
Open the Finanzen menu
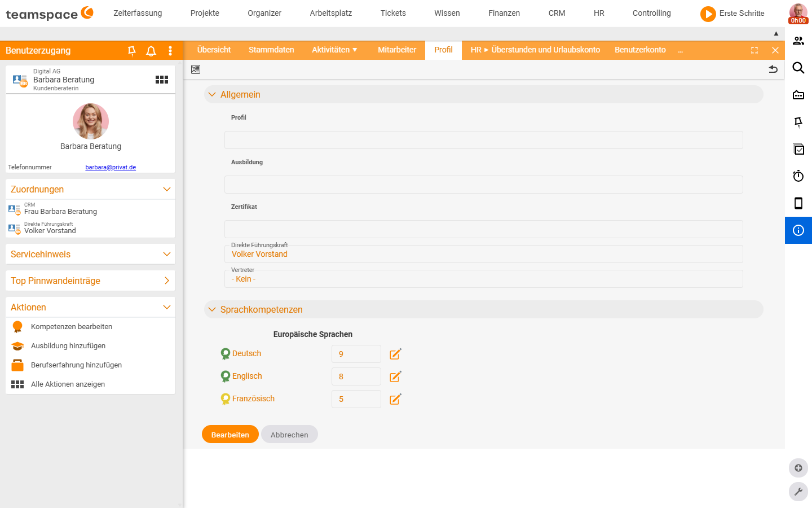504,13
